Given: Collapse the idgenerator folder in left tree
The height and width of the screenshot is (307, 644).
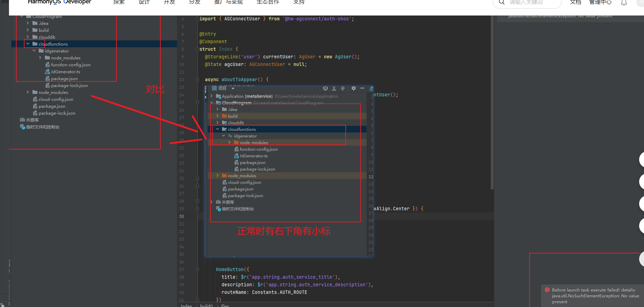Looking at the screenshot, I should coord(34,51).
